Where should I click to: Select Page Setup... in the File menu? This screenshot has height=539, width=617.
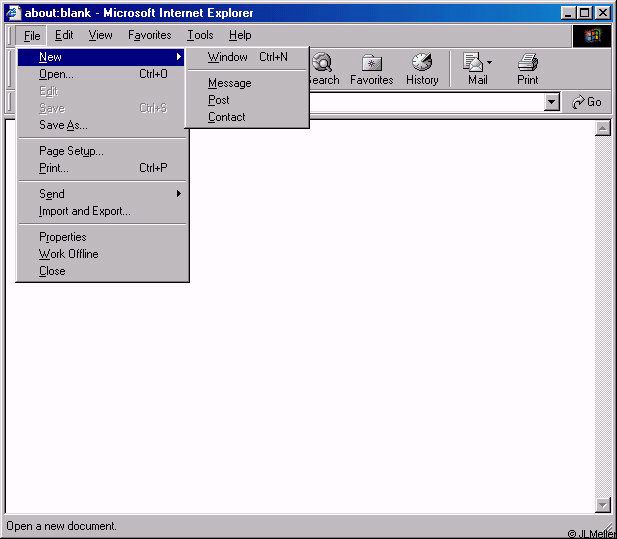102,151
